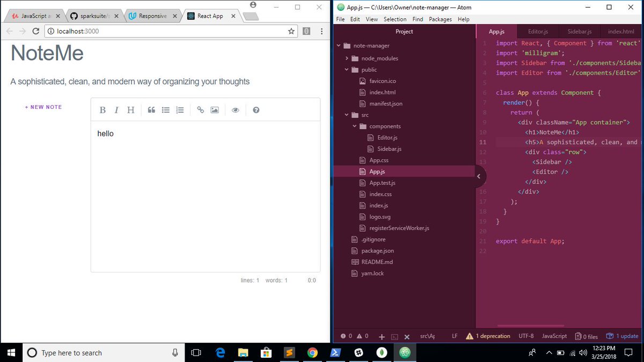Open Editor.js in the project tree

click(x=387, y=138)
